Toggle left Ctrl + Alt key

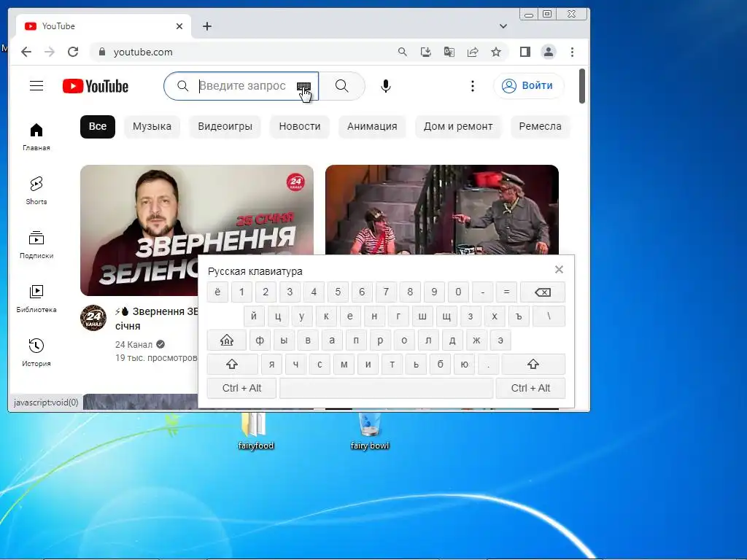[241, 388]
